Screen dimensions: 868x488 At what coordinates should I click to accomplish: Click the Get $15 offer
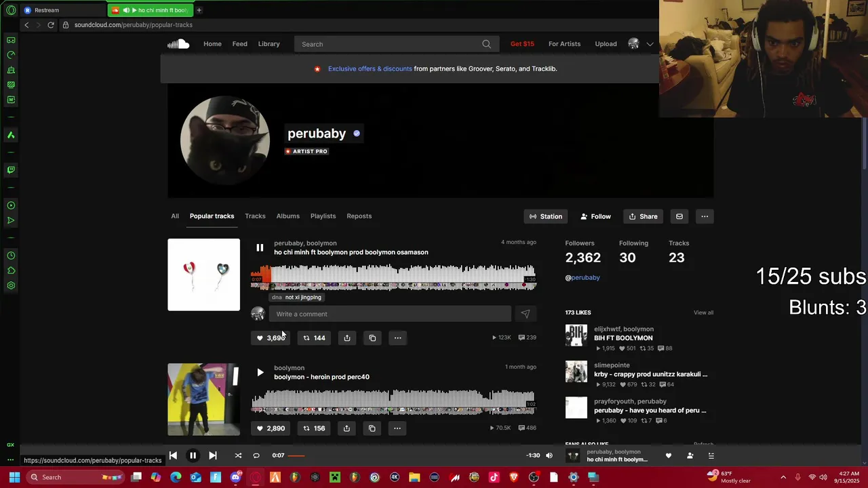[522, 44]
